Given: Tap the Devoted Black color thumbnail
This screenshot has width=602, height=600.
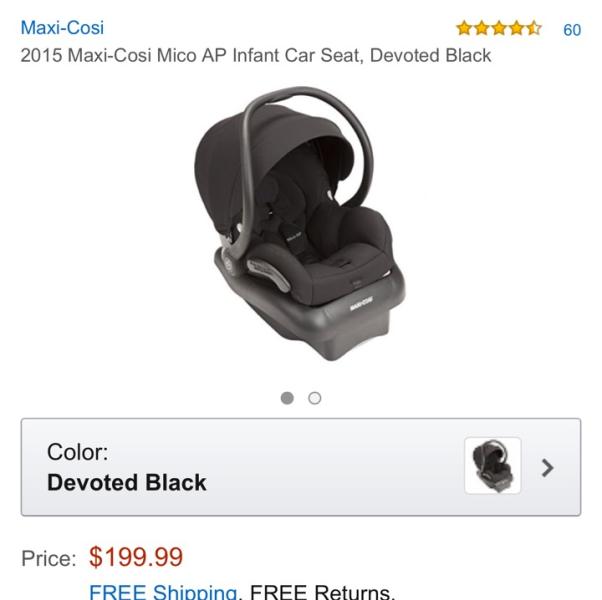Looking at the screenshot, I should point(493,466).
